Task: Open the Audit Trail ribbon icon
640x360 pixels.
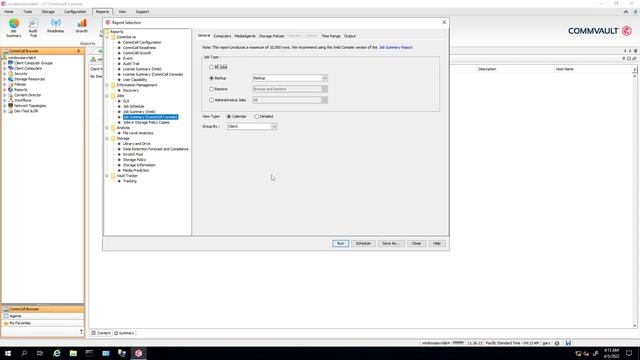Action: [33, 27]
